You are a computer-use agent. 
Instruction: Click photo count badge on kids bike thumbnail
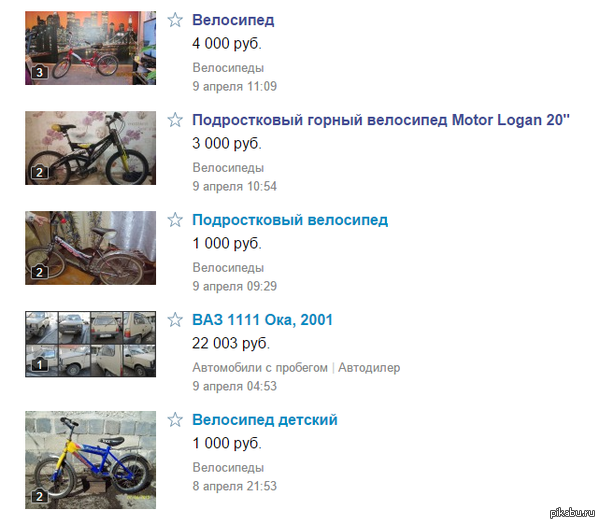tap(39, 496)
